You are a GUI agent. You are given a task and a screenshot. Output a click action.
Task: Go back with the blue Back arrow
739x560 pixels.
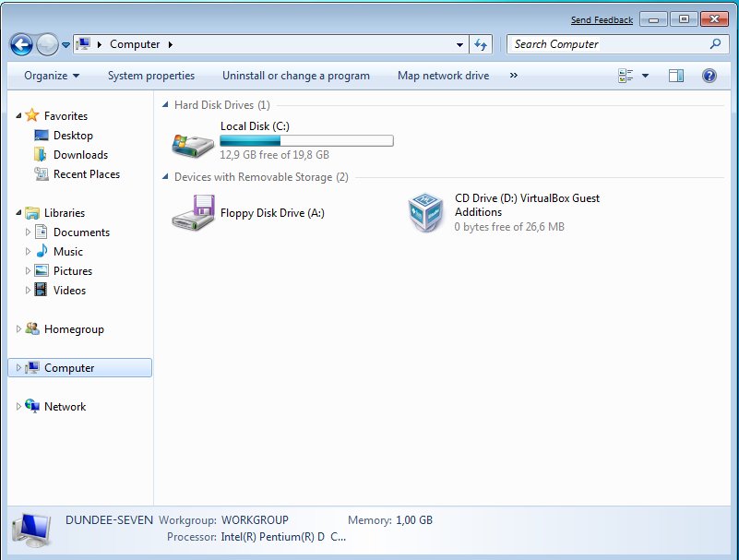click(x=21, y=45)
